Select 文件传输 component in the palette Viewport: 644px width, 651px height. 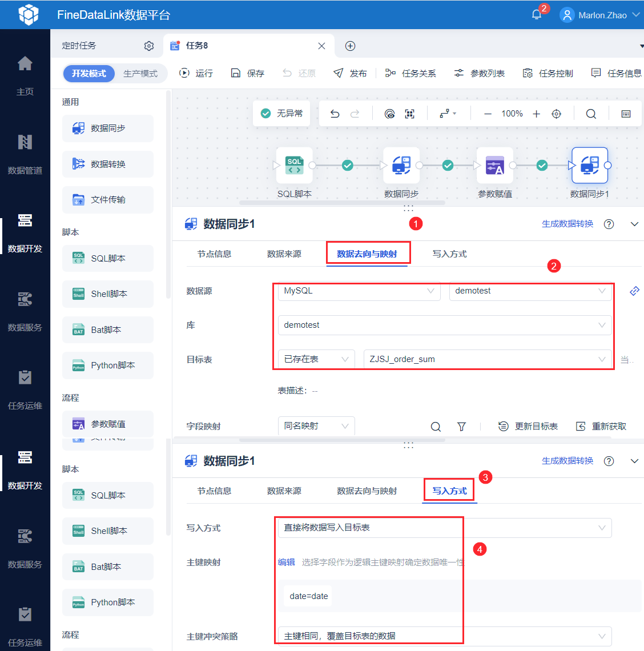tap(107, 200)
